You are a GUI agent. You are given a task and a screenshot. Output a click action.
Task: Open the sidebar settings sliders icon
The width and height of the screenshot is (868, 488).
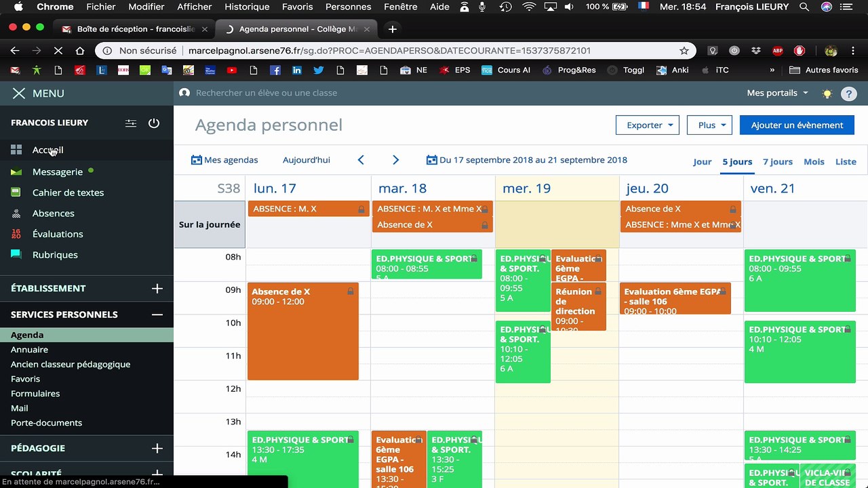[131, 123]
